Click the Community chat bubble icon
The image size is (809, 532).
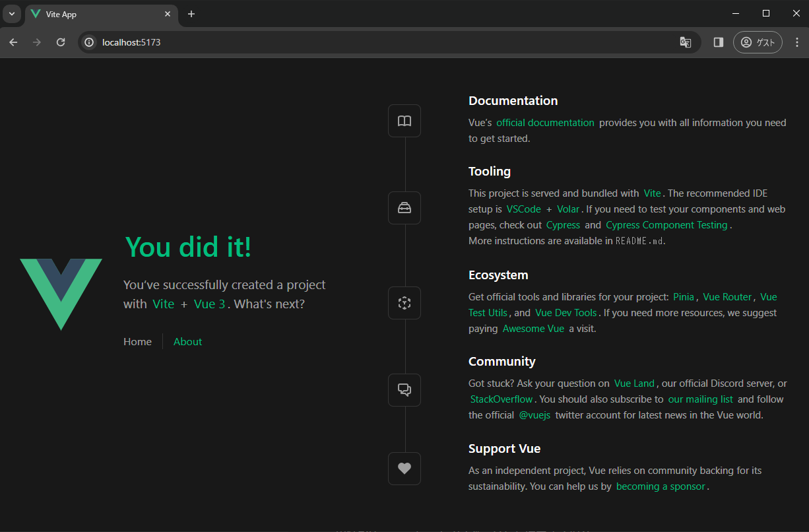404,389
